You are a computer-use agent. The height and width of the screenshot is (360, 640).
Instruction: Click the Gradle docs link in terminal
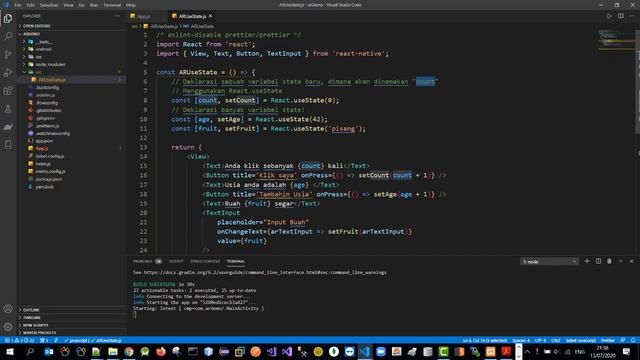tap(265, 272)
